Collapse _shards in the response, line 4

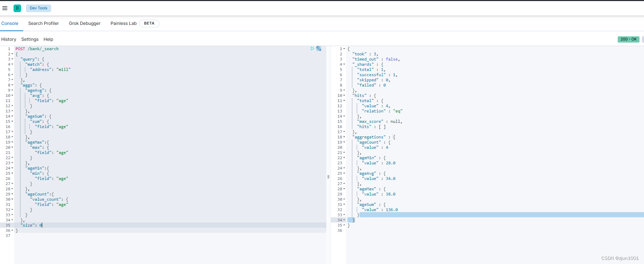344,64
